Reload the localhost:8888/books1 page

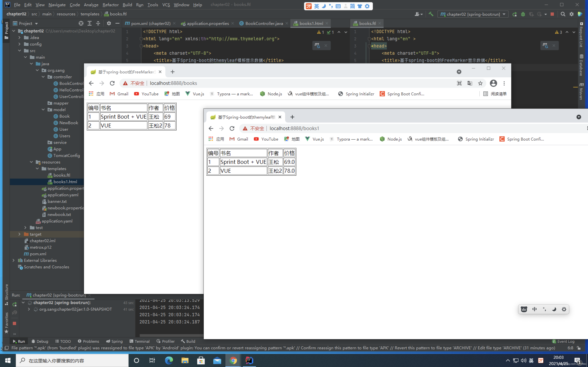pyautogui.click(x=232, y=128)
